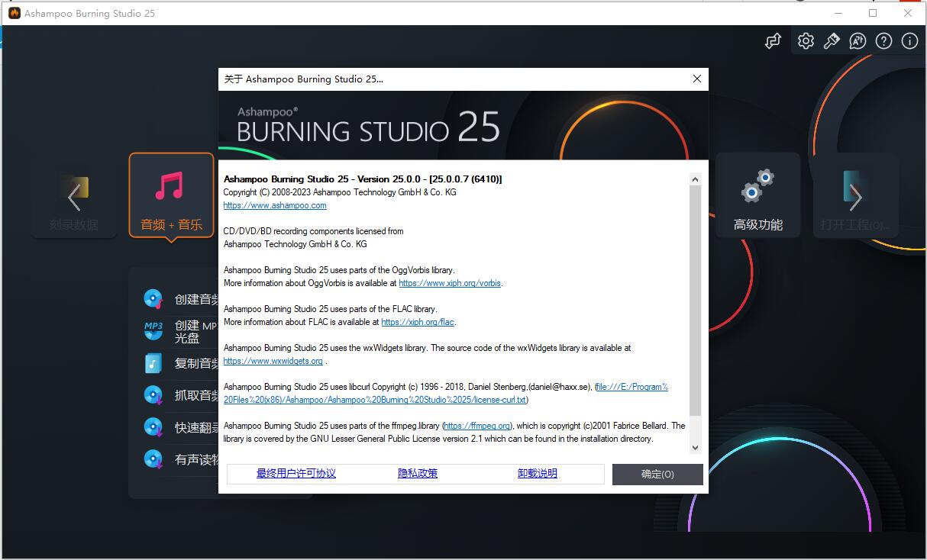927x560 pixels.
Task: Click the Burning Studio 25 banner image
Action: [463, 125]
